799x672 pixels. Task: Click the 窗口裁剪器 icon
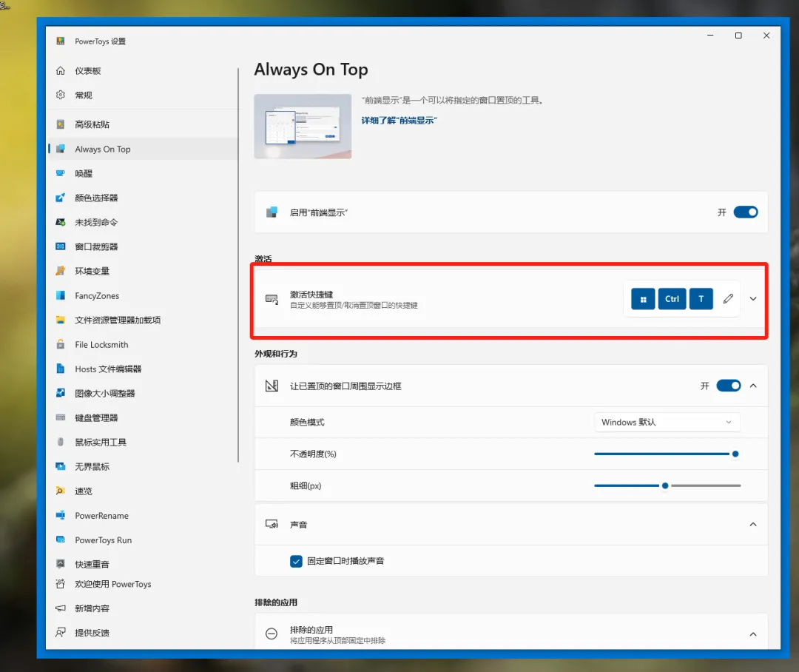60,246
